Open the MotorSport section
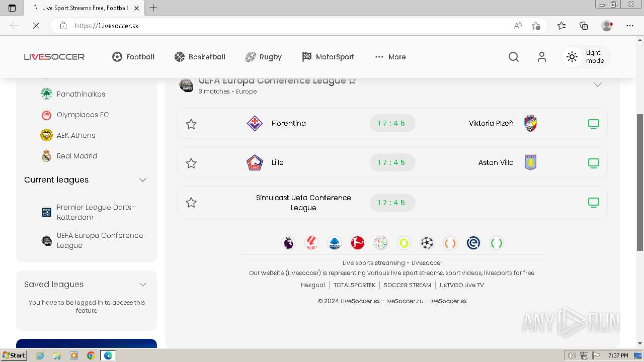 click(x=328, y=57)
